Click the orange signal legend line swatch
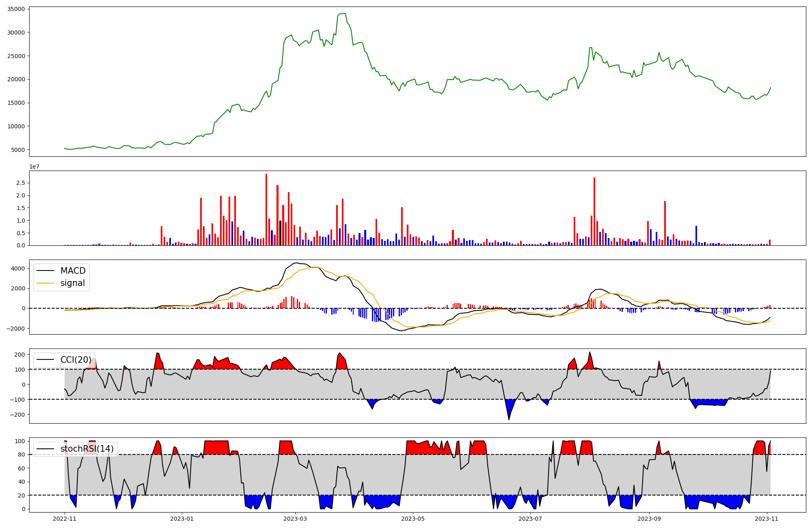812x528 pixels. point(45,283)
